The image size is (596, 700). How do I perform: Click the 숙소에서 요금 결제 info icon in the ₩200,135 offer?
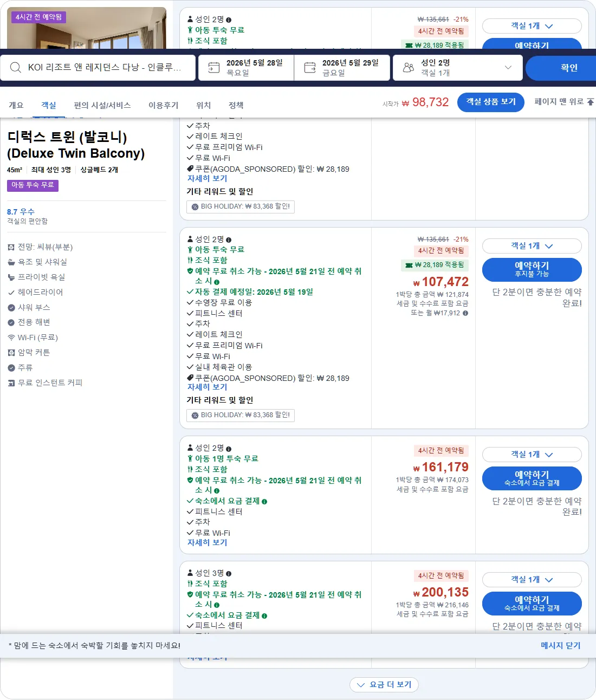click(264, 615)
